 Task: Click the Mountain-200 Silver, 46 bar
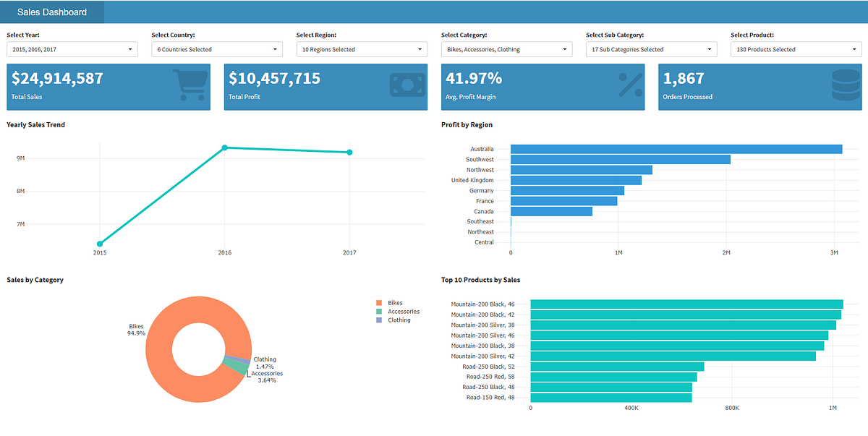click(679, 335)
